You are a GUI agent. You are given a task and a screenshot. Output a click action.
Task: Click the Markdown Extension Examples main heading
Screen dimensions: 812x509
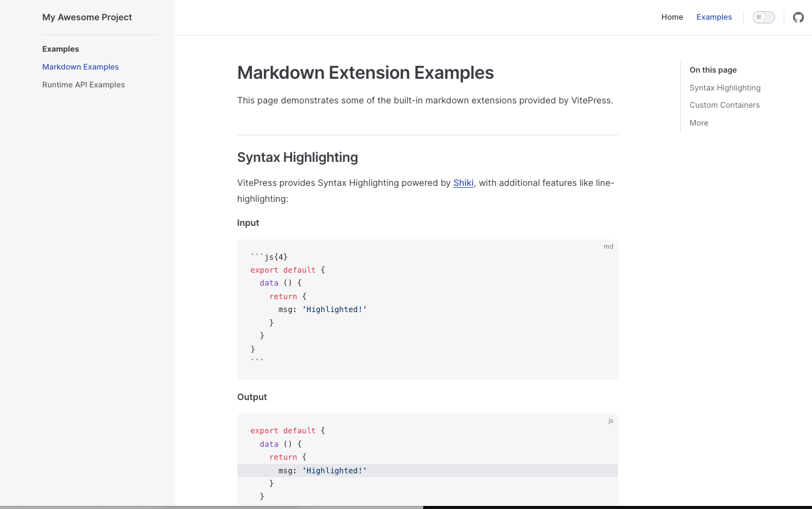click(365, 73)
